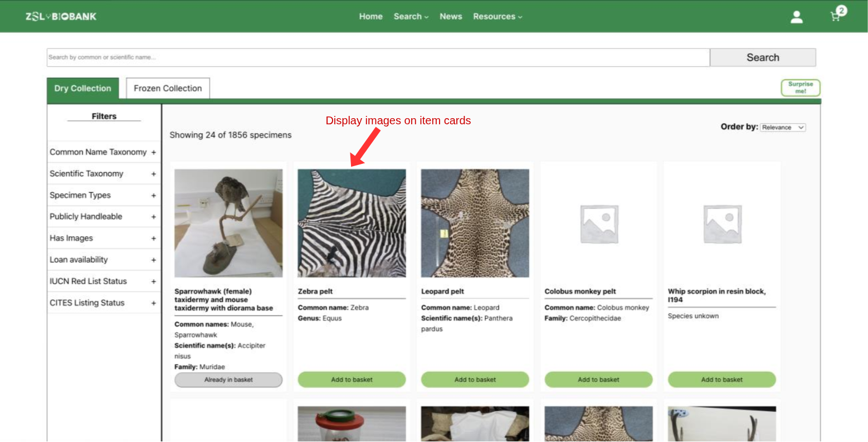Image resolution: width=868 pixels, height=442 pixels.
Task: Open the Resources menu in navbar
Action: (498, 17)
